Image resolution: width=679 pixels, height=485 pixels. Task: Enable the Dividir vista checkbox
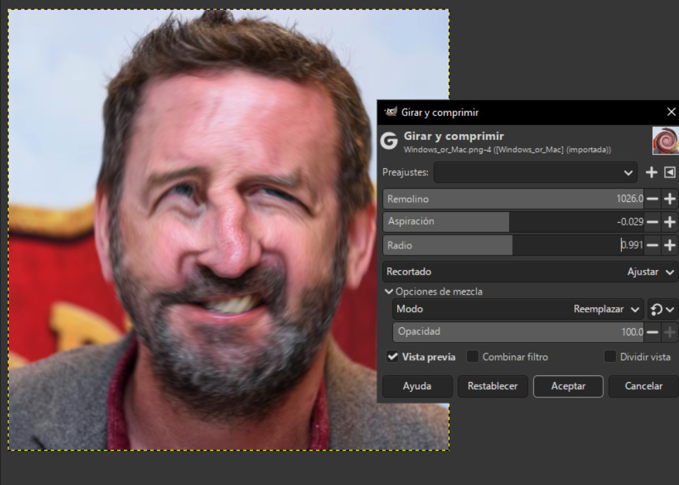pyautogui.click(x=610, y=357)
